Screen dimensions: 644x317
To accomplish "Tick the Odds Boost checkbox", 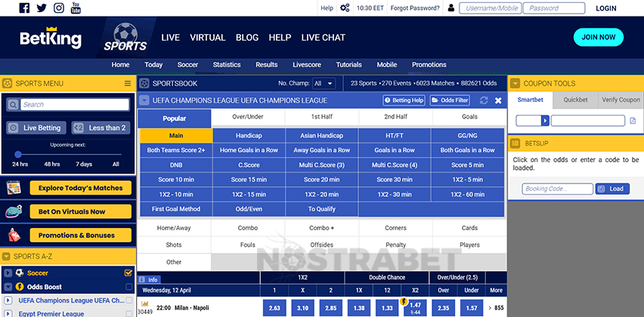I will coord(129,287).
